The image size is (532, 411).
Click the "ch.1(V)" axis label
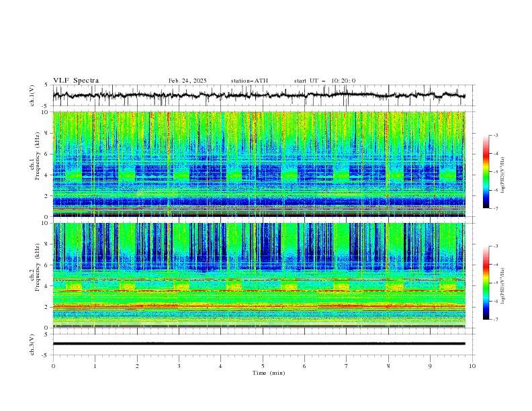coord(32,95)
